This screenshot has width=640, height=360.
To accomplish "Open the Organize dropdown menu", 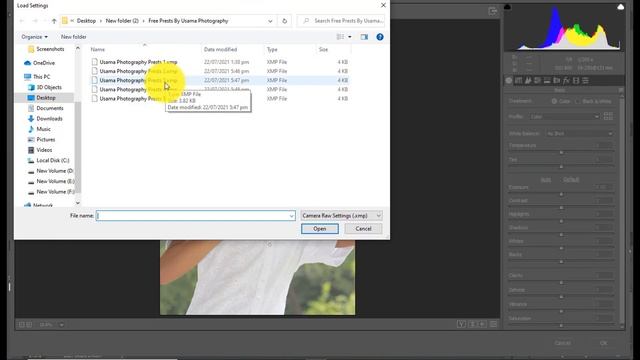I will click(x=34, y=37).
